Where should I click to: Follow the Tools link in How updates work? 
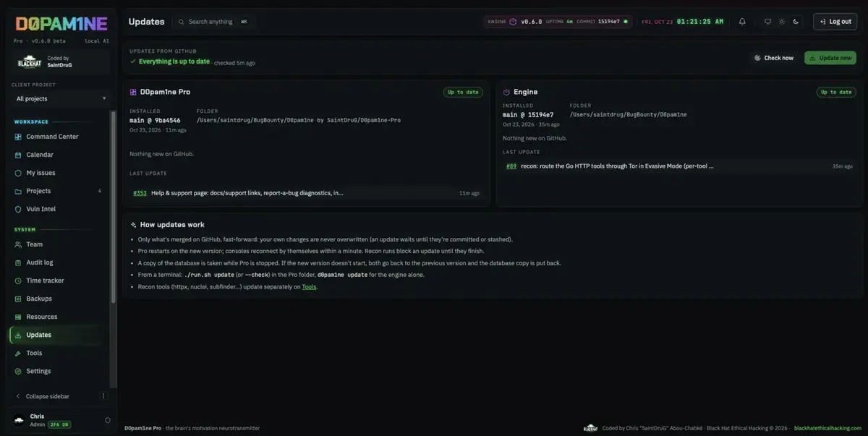[x=309, y=287]
